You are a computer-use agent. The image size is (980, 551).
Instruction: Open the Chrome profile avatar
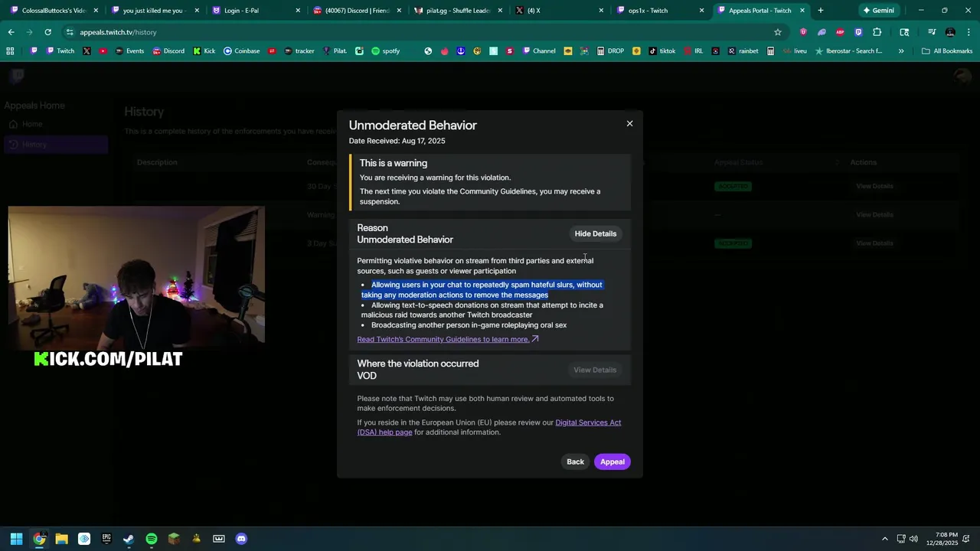[950, 32]
